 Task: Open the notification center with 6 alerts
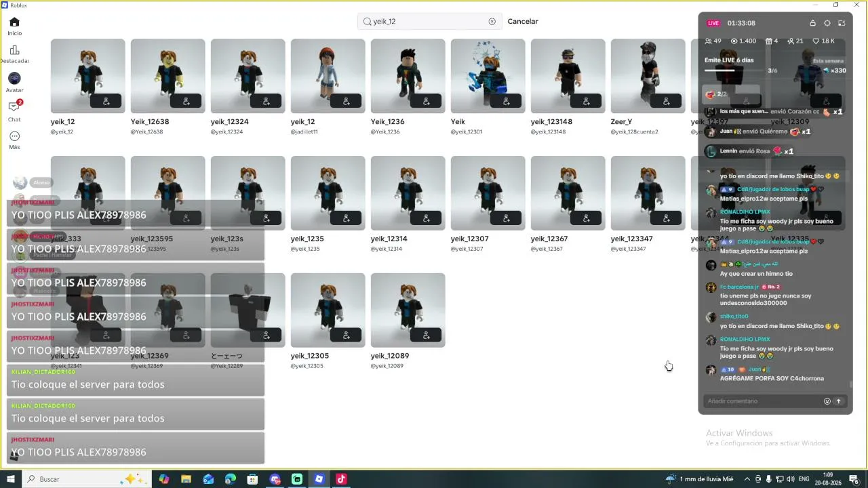click(854, 479)
